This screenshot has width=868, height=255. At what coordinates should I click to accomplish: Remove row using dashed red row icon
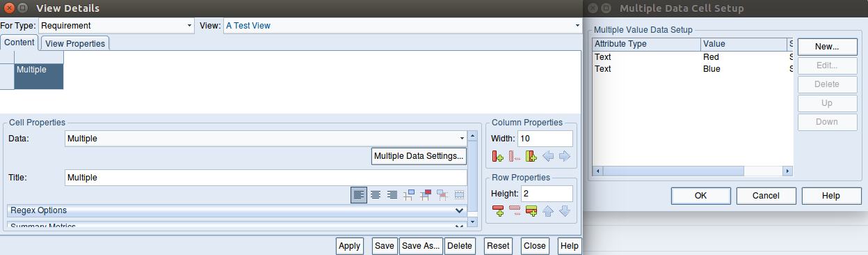tap(515, 211)
